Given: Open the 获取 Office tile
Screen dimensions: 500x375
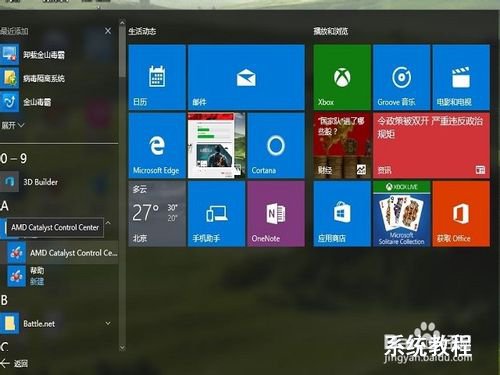Looking at the screenshot, I should point(461,214).
